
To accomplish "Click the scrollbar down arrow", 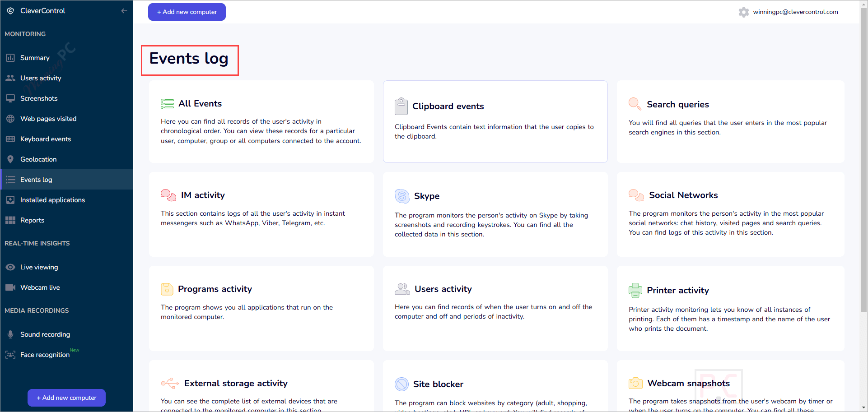I will [863, 408].
